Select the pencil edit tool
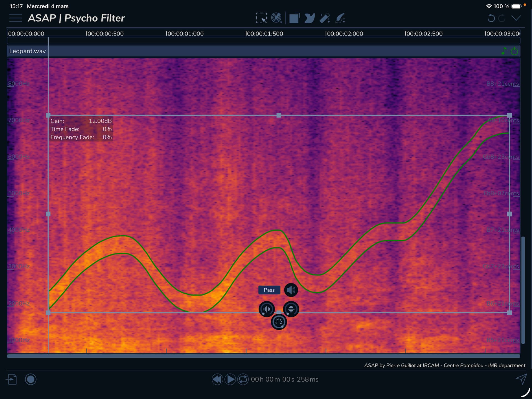 (324, 17)
